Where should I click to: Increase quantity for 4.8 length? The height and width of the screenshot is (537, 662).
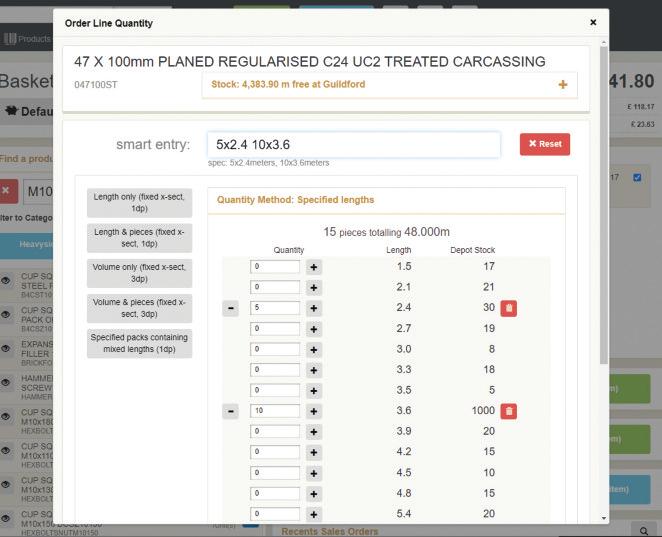(314, 494)
